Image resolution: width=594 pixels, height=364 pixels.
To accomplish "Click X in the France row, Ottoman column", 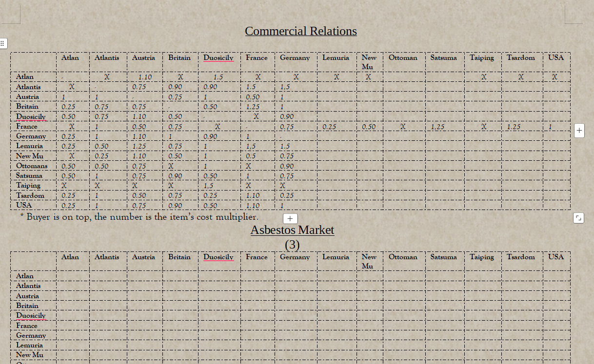I will tap(403, 127).
